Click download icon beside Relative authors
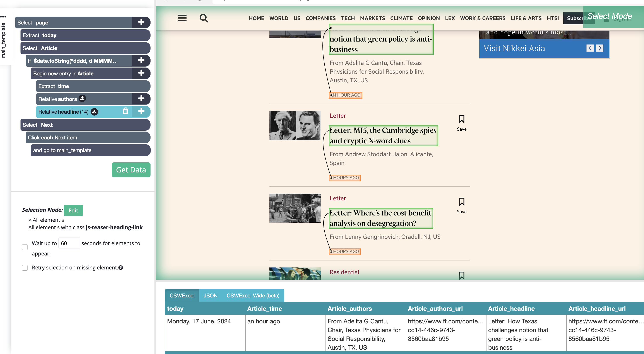644x354 pixels. pos(82,98)
